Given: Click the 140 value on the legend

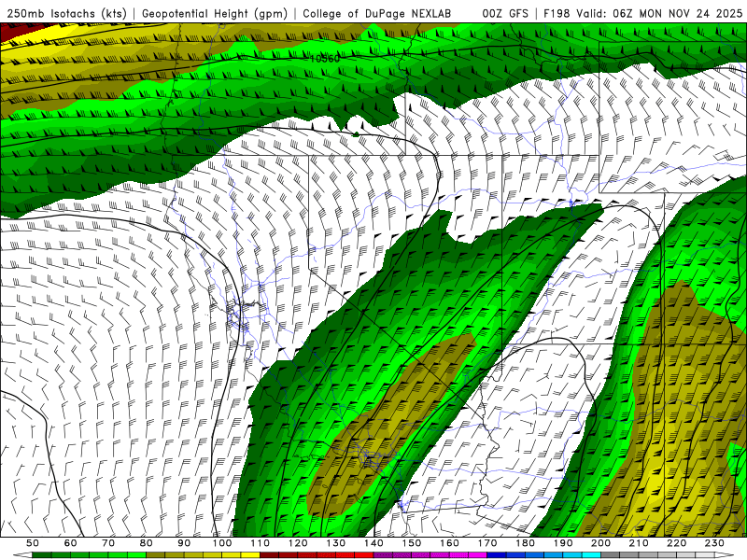Looking at the screenshot, I should [373, 543].
